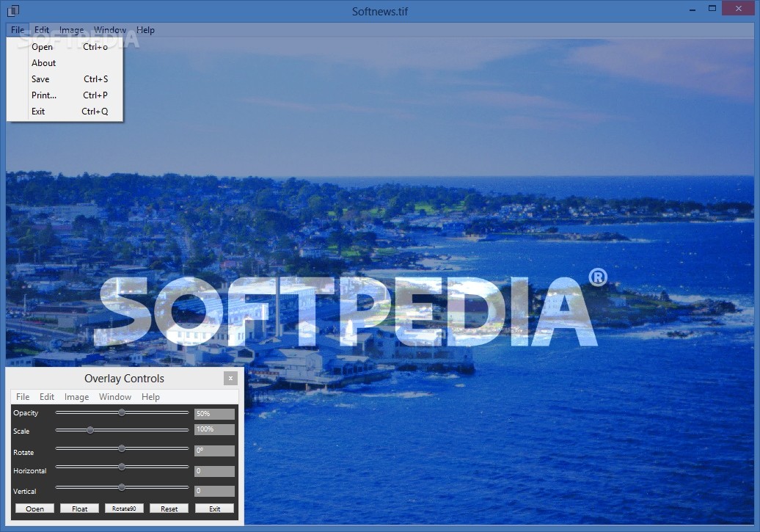Open Image menu in Overlay Controls
The height and width of the screenshot is (532, 760).
point(76,397)
